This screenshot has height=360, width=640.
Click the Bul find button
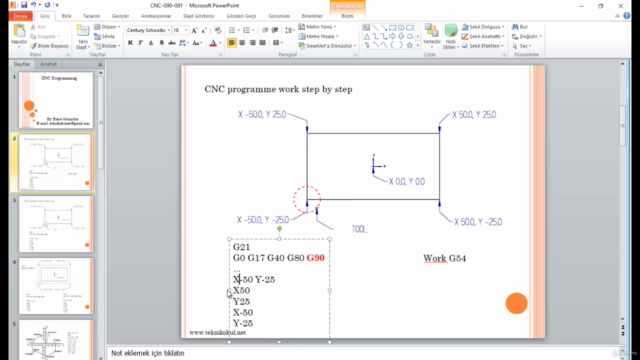[x=520, y=27]
